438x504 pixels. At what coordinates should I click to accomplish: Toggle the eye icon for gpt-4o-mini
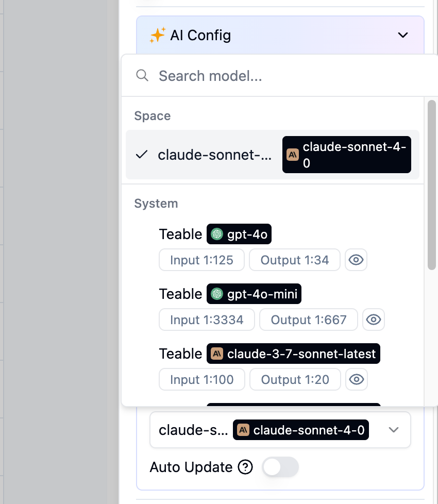374,320
